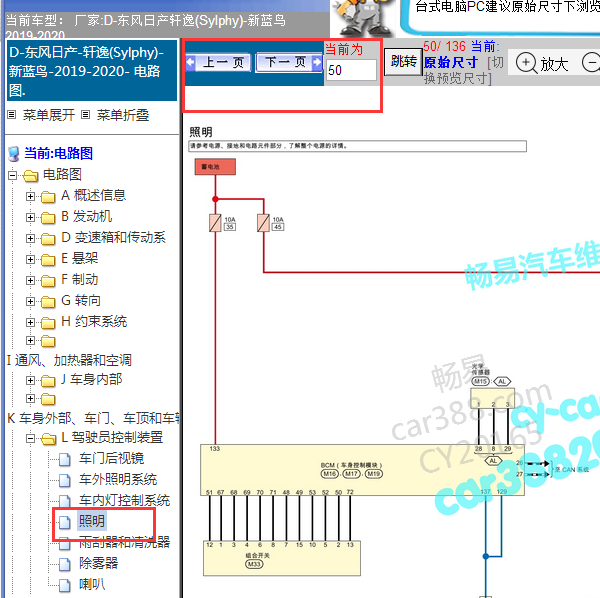Select the 照明 document in tree

pos(91,521)
